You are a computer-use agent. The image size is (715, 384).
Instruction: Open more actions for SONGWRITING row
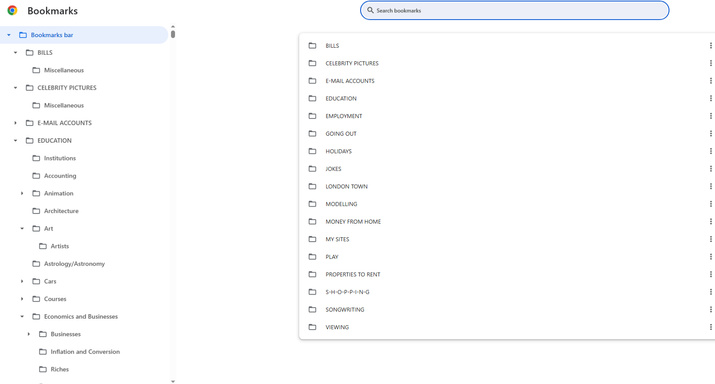pyautogui.click(x=710, y=310)
